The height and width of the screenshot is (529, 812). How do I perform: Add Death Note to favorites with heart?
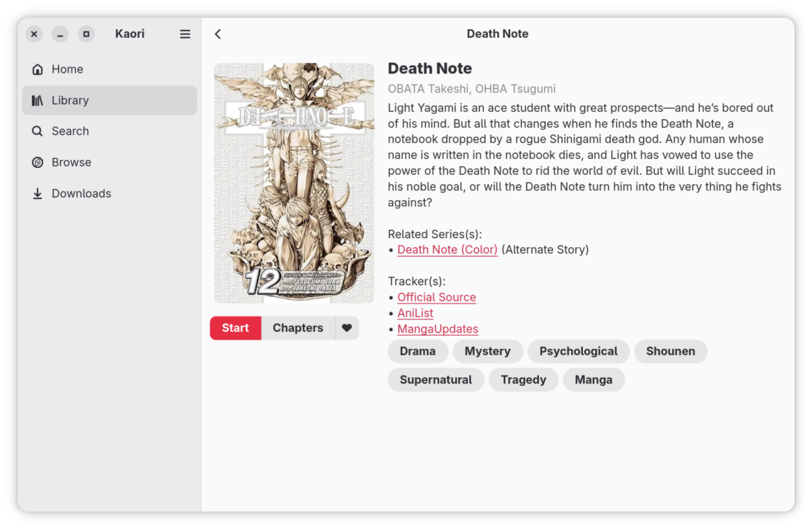point(347,328)
